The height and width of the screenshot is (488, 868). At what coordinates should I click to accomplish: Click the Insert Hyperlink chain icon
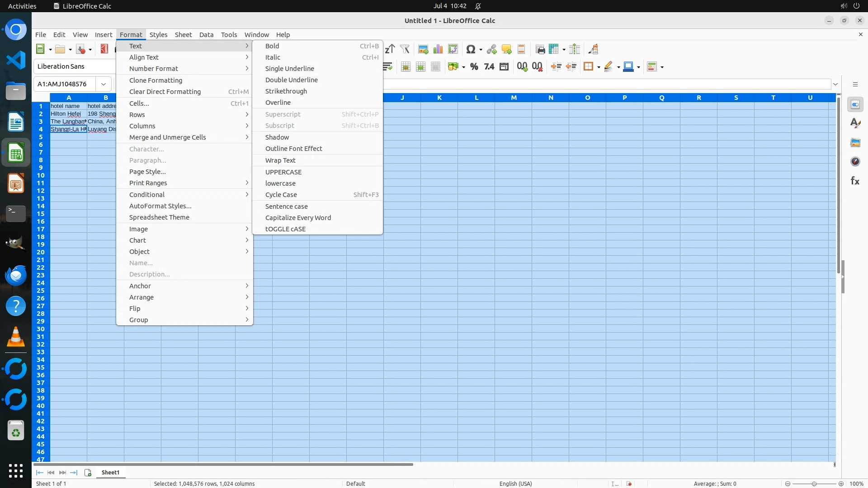point(491,49)
